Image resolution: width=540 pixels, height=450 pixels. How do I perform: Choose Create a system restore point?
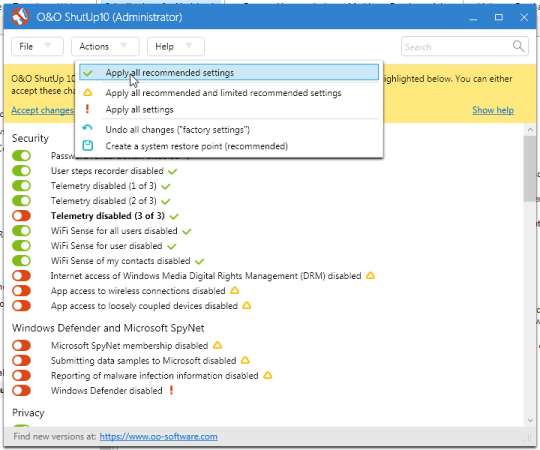229,146
